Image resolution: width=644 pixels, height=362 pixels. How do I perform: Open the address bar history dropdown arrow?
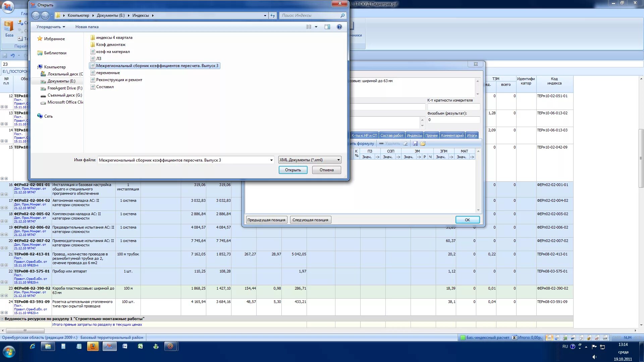click(265, 15)
